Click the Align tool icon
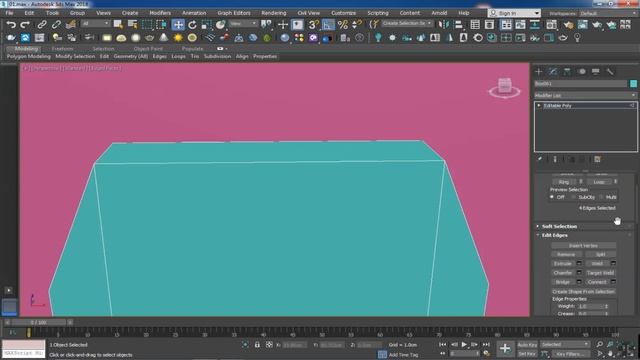This screenshot has height=360, width=640. [458, 25]
